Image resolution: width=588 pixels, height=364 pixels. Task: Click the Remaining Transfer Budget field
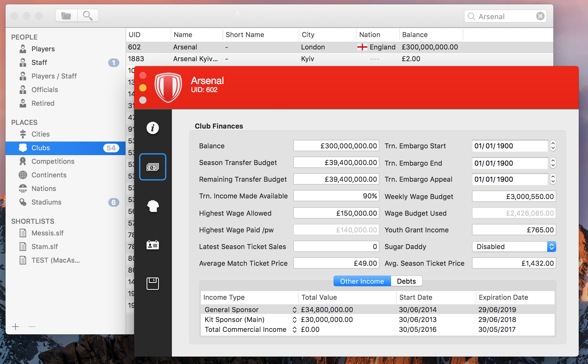pos(336,179)
